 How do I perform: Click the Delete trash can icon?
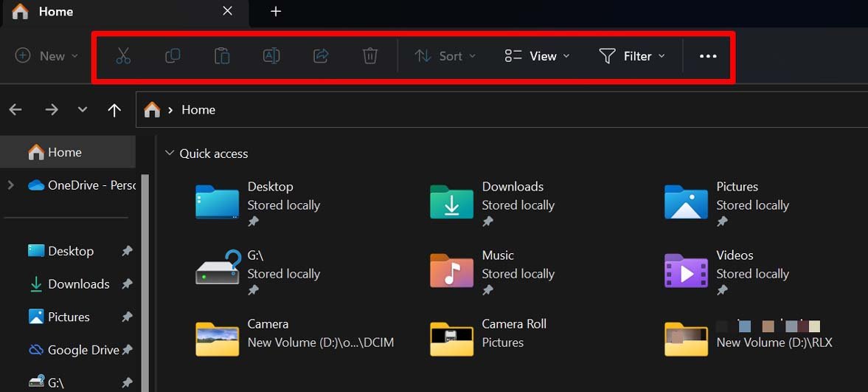click(x=370, y=56)
